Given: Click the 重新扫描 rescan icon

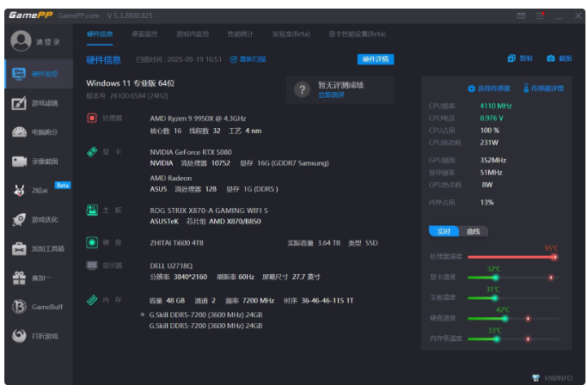Looking at the screenshot, I should (x=233, y=59).
